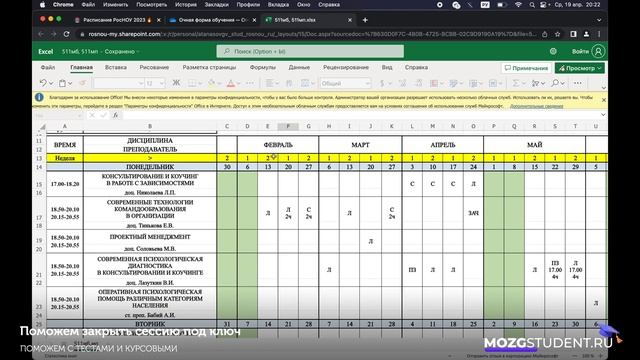Open the Дополнительные сведения link
This screenshot has width=640, height=360.
(536, 106)
